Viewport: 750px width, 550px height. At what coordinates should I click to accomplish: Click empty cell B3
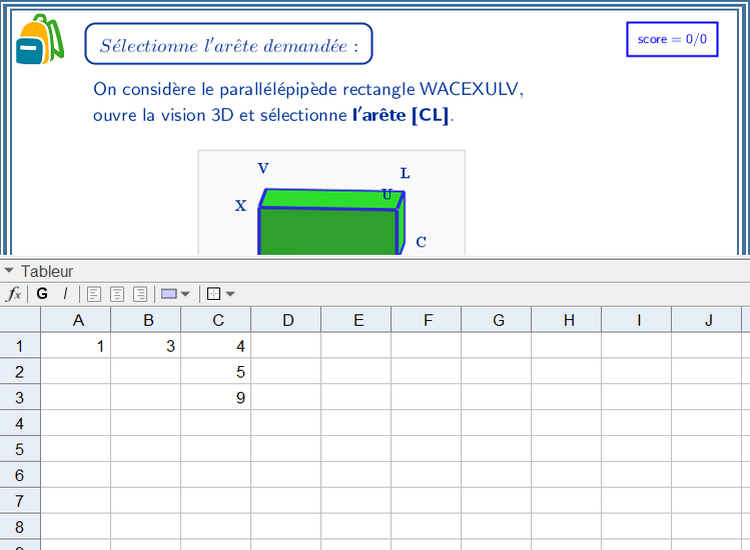pos(146,397)
